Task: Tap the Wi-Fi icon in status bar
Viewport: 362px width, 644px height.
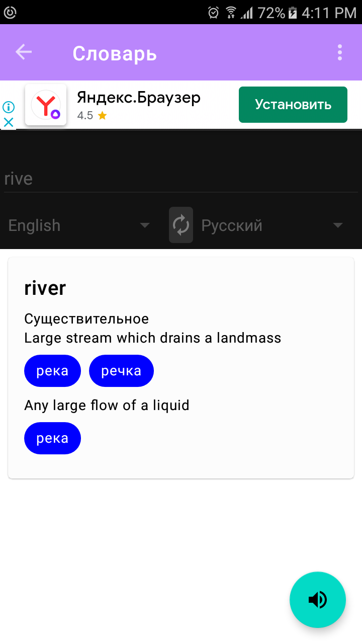Action: point(231,13)
